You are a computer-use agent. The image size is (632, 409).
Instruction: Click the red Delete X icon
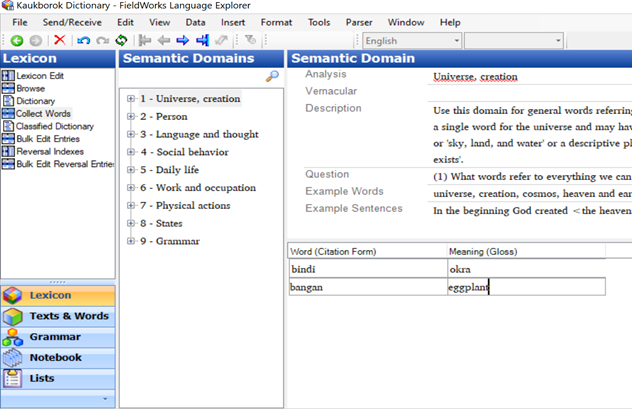(59, 40)
